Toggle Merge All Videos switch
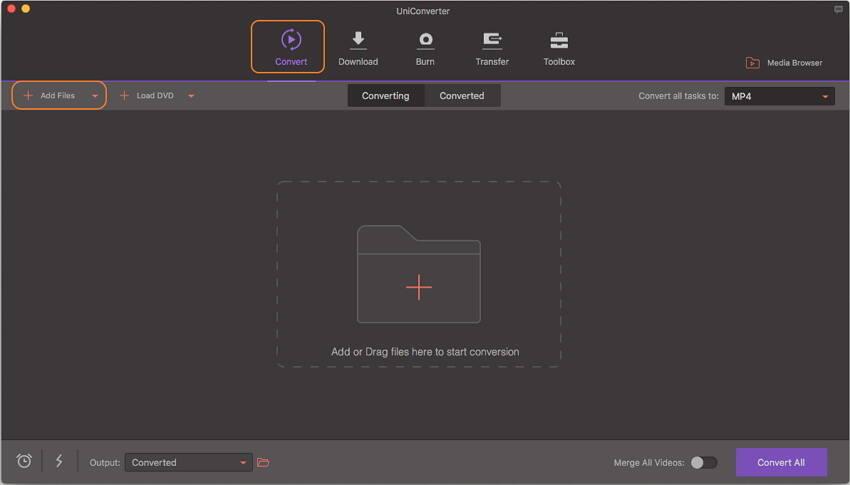Image resolution: width=850 pixels, height=485 pixels. 704,462
